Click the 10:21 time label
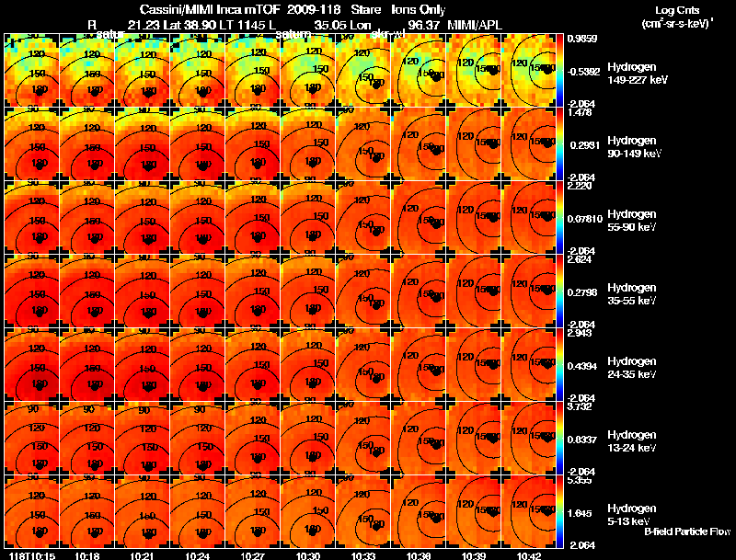 coord(142,555)
